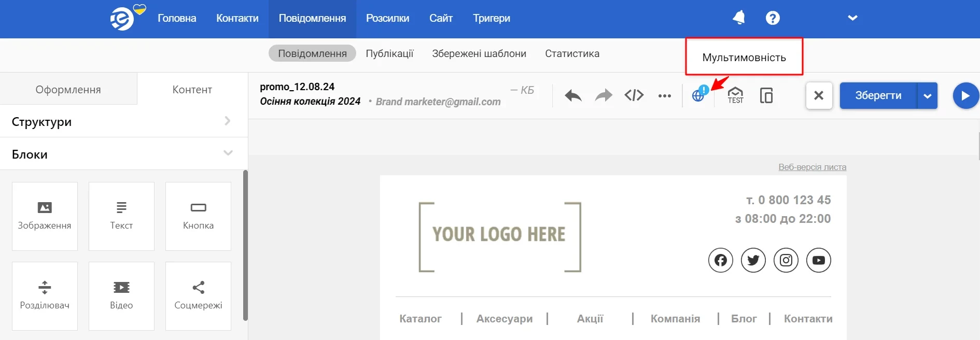Select the YOUR LOGO HERE image
The height and width of the screenshot is (340, 980).
pos(500,237)
